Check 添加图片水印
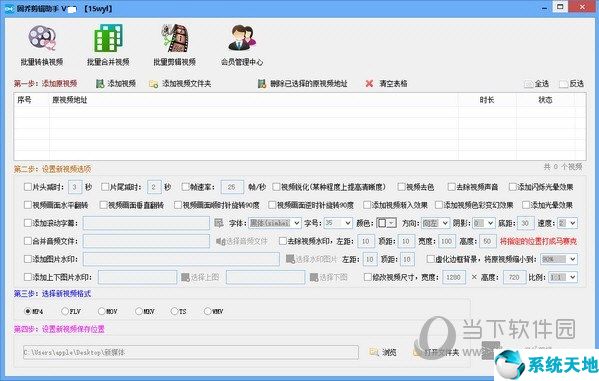The height and width of the screenshot is (381, 599). pyautogui.click(x=28, y=259)
